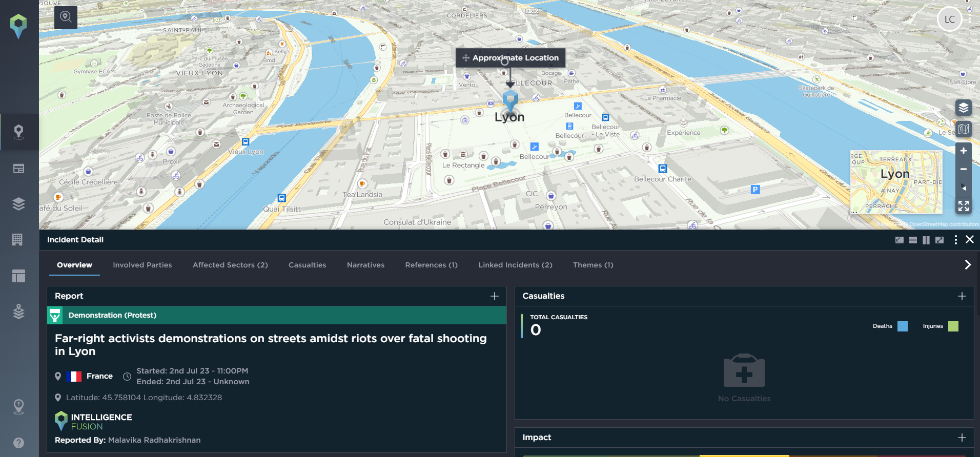Click the parking P icon on map
The width and height of the screenshot is (980, 457).
coord(755,190)
